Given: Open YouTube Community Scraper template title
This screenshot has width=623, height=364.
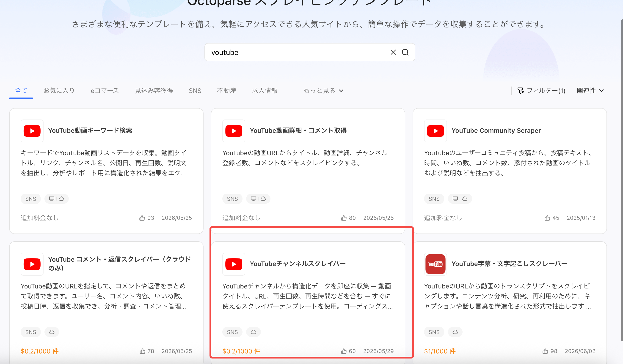Looking at the screenshot, I should (496, 130).
